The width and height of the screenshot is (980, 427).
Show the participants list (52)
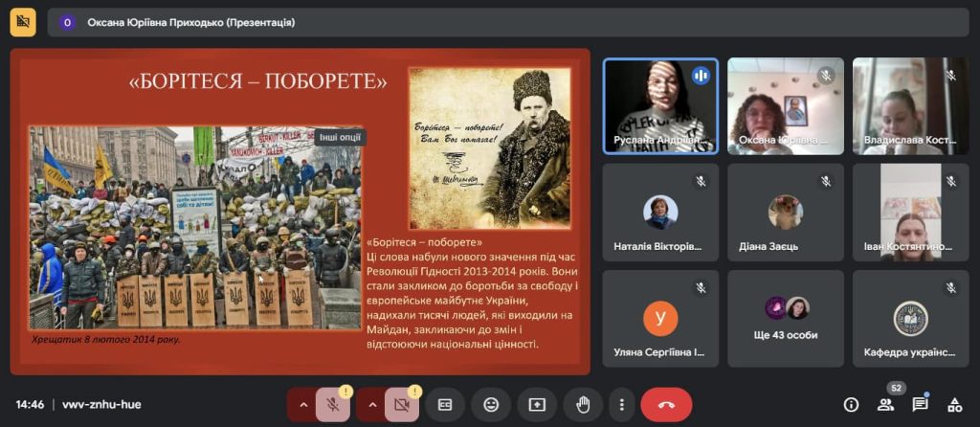(x=885, y=404)
